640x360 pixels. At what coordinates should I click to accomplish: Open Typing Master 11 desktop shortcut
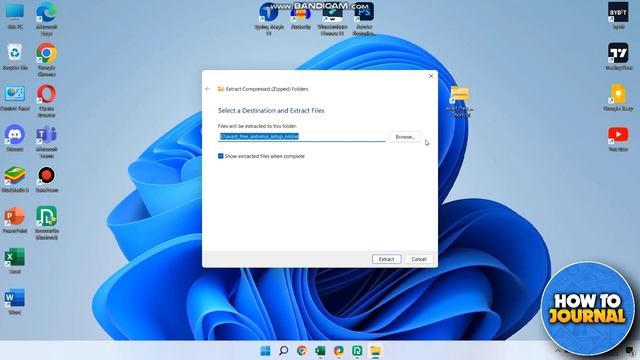[269, 18]
